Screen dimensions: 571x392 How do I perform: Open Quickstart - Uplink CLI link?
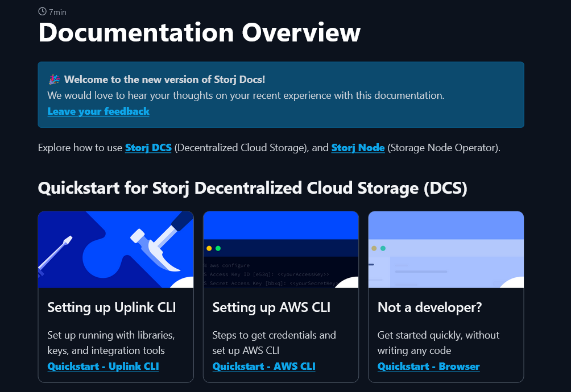[103, 366]
